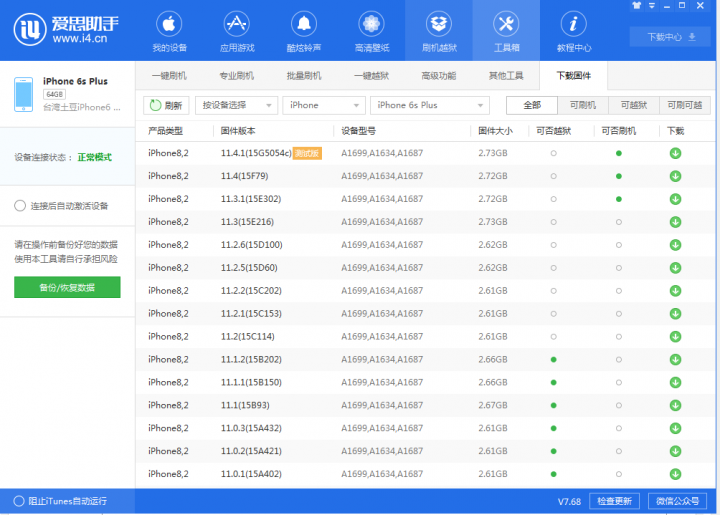Open the 工具箱 toolbox section
720x515 pixels.
coord(506,31)
